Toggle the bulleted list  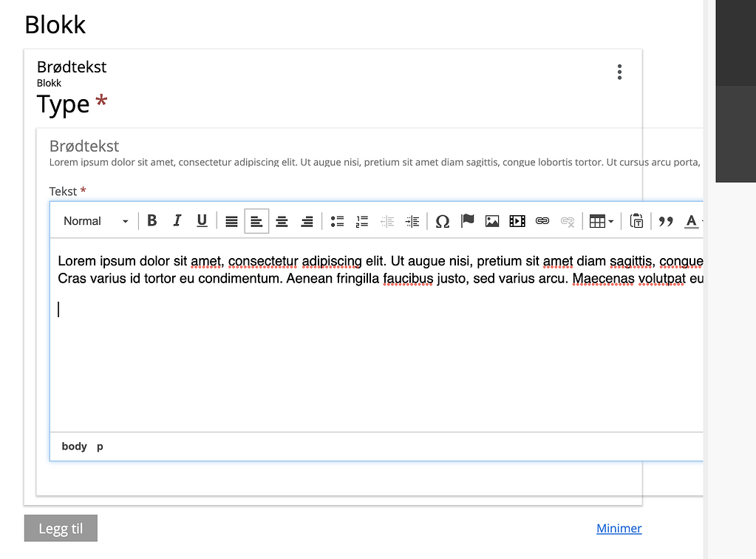(337, 220)
